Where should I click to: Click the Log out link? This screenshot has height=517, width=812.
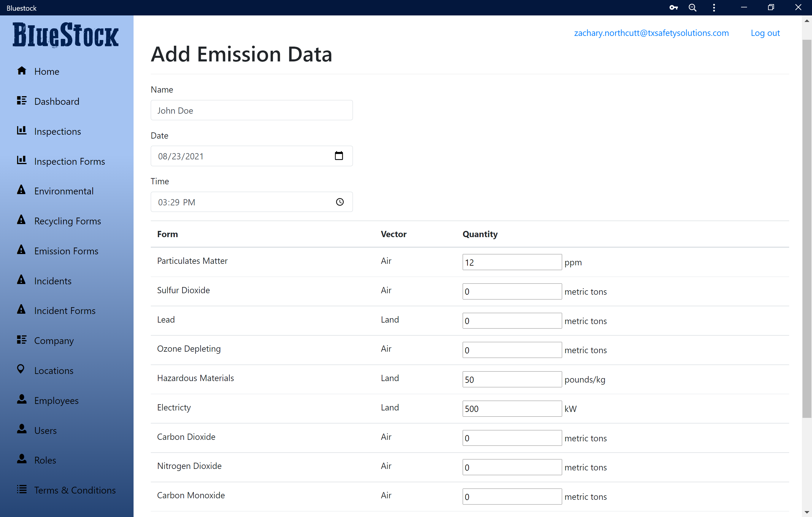point(765,33)
